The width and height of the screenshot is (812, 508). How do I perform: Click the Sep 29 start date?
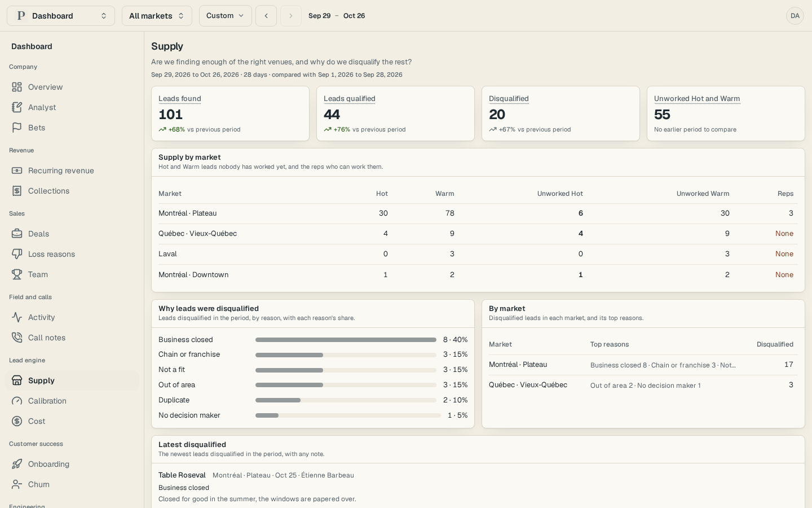pos(320,16)
